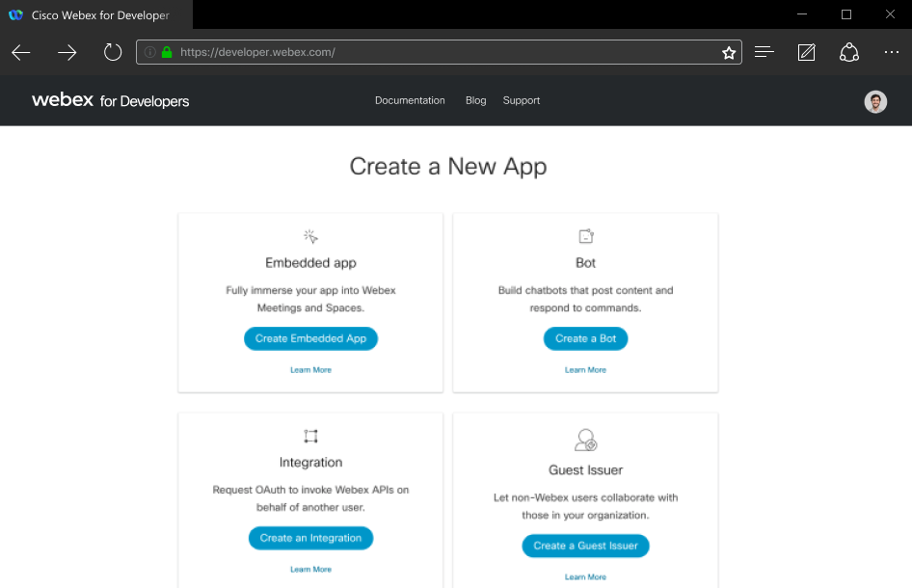
Task: Click the Webex tab favicon
Action: tap(15, 15)
